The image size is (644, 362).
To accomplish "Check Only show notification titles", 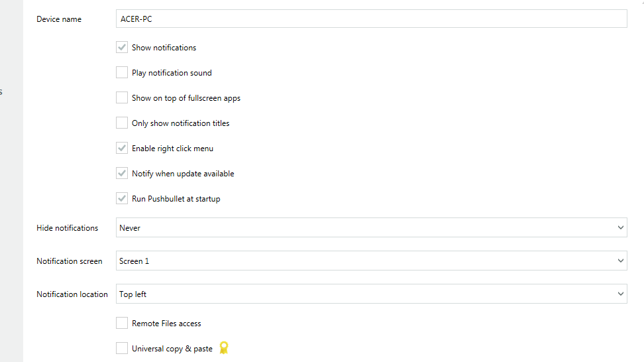I will click(x=122, y=123).
